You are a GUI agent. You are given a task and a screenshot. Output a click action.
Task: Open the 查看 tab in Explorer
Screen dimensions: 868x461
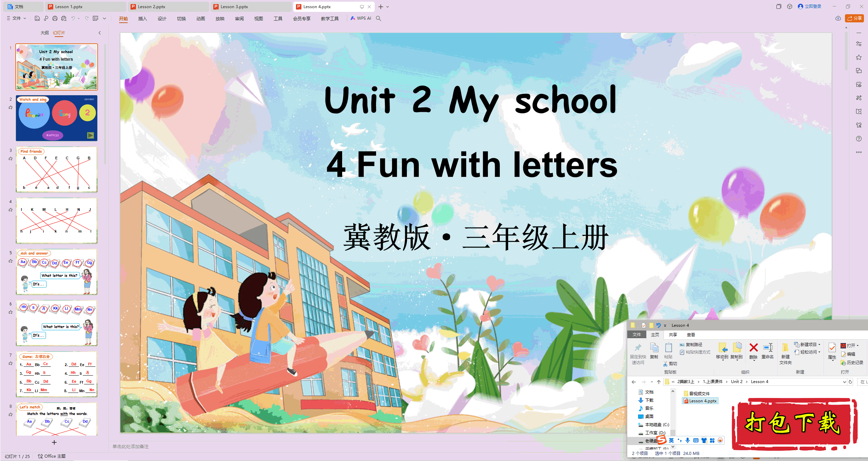pos(691,335)
